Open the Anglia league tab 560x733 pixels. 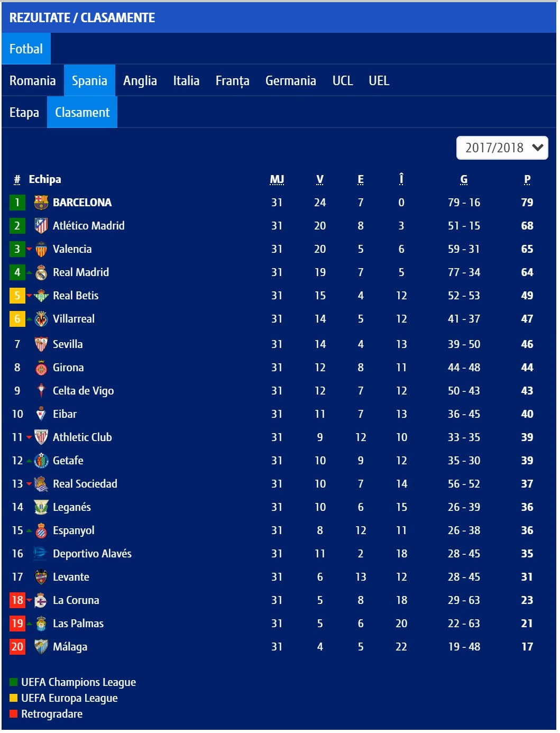pos(140,80)
